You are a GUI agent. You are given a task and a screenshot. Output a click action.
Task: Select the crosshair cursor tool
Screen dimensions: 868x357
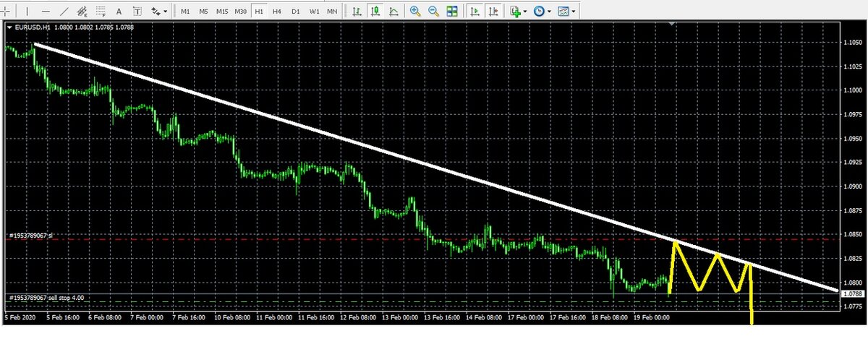pos(5,12)
